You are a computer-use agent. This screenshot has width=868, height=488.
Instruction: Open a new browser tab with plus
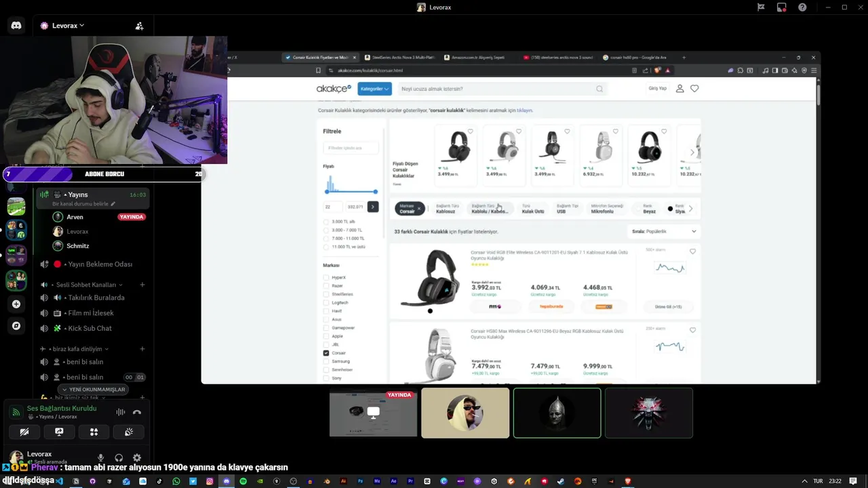pos(684,58)
